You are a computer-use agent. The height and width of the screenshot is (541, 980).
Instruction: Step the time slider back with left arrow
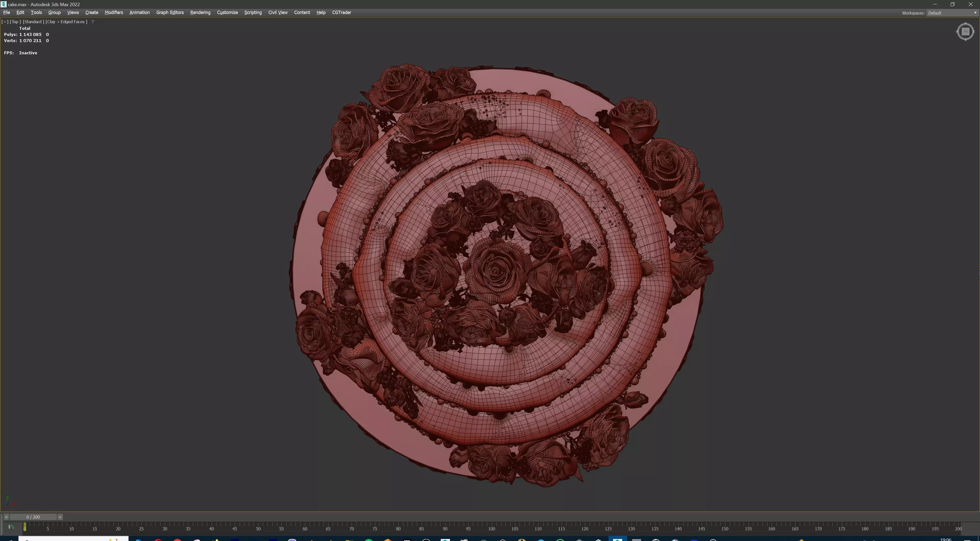click(x=6, y=517)
